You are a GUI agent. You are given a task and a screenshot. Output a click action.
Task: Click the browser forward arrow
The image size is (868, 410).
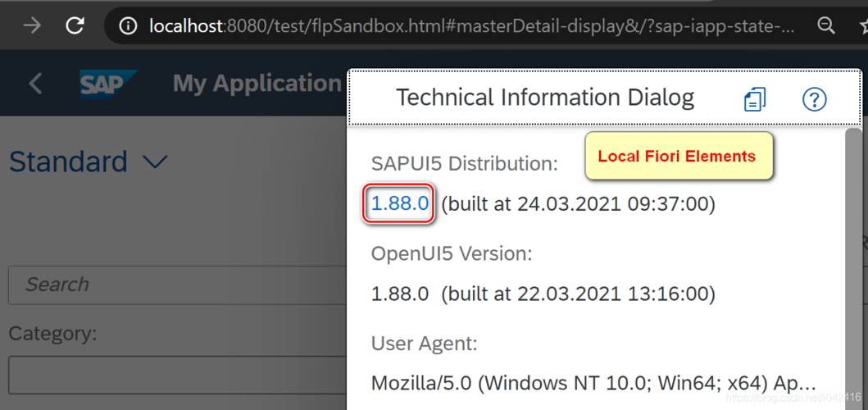[x=32, y=26]
